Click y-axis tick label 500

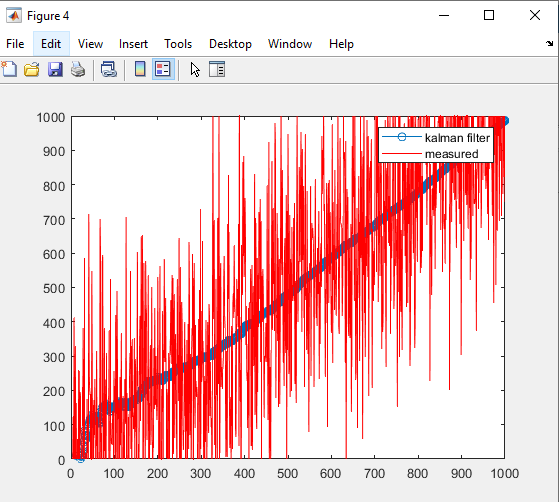click(x=54, y=288)
